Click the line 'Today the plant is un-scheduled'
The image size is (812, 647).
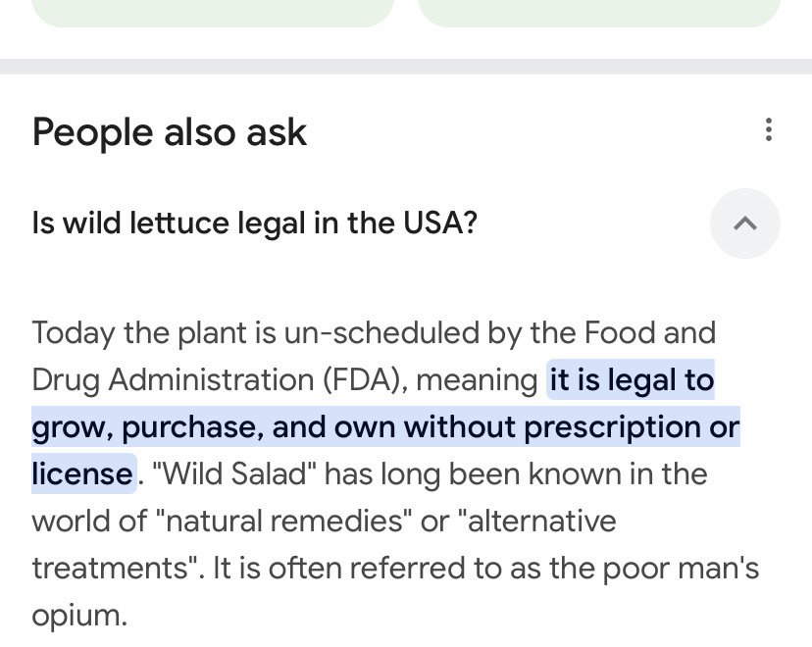click(256, 333)
